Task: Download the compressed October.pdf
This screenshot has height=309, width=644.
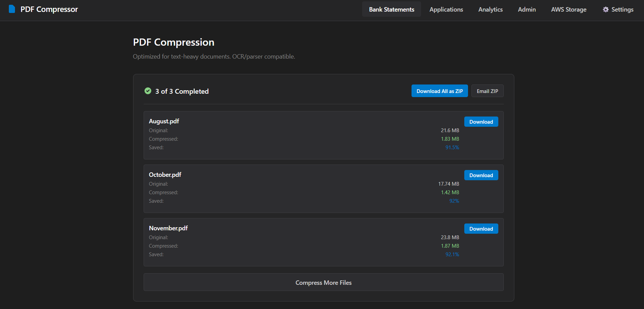Action: tap(481, 175)
